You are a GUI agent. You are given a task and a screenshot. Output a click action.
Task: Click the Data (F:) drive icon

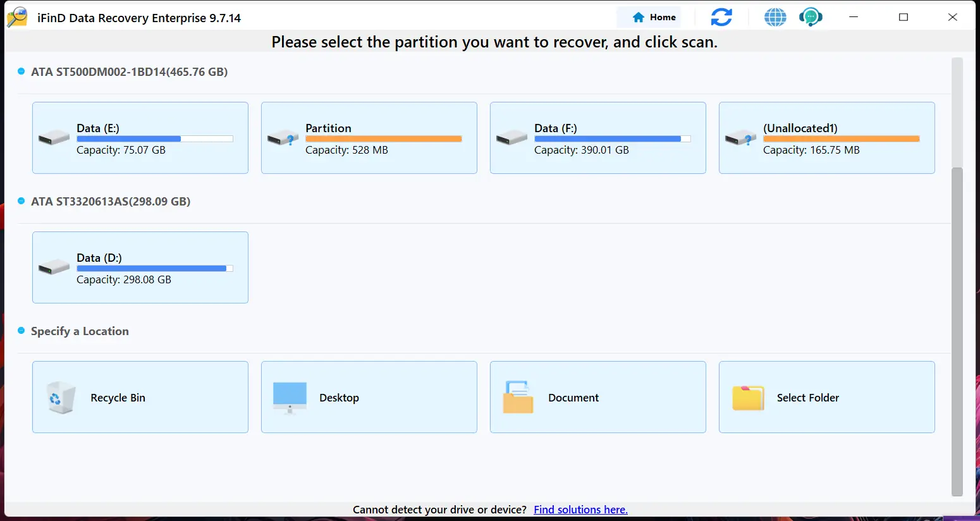[x=512, y=138]
